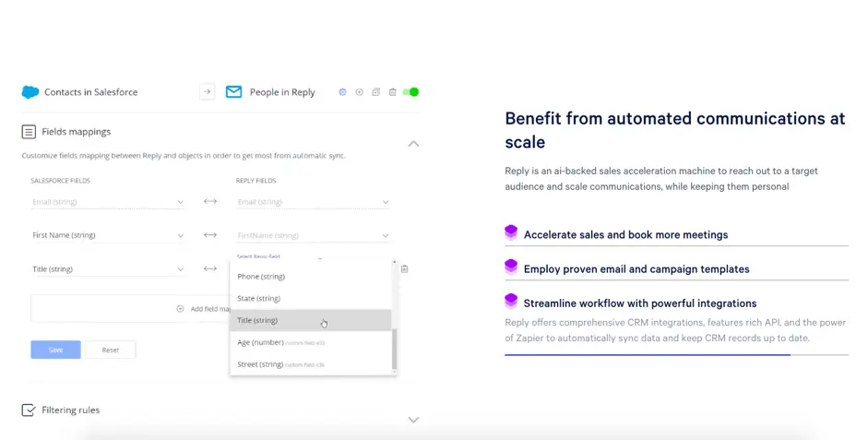Click the blue progress bar under Streamline

[x=648, y=355]
